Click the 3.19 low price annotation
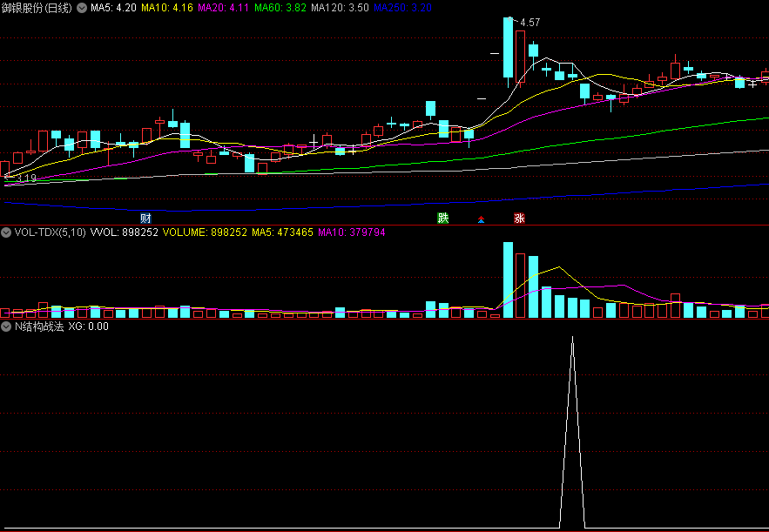 26,178
